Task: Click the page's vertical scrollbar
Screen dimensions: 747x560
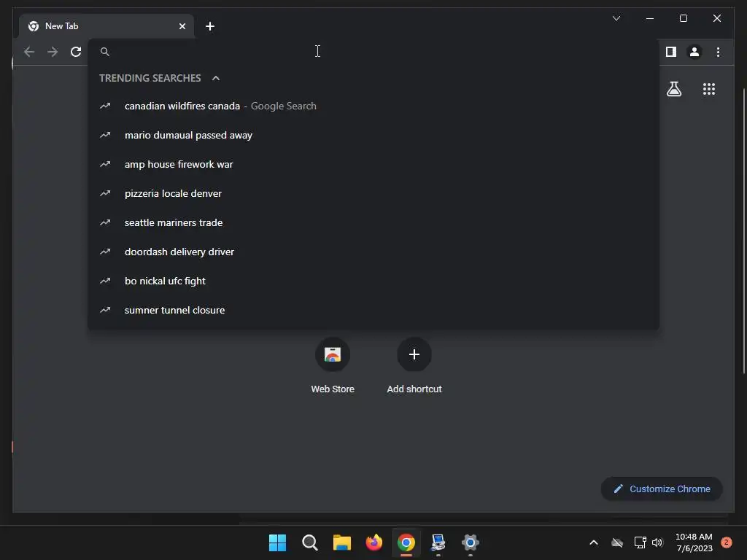Action: point(743,231)
